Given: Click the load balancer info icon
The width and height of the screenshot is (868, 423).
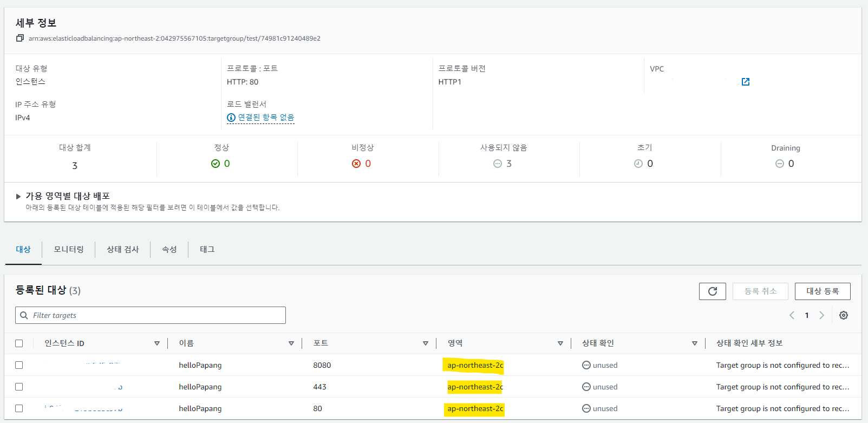Looking at the screenshot, I should 231,118.
